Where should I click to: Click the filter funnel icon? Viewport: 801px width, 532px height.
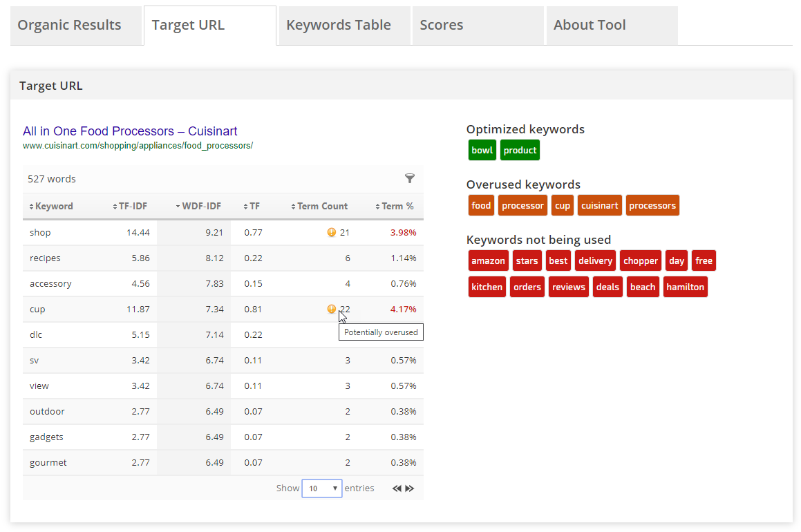[410, 178]
